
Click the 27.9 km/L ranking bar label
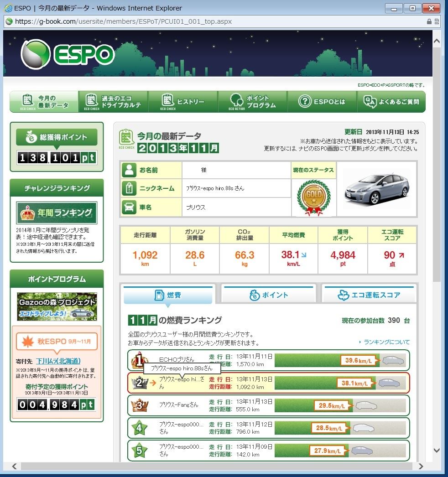point(328,451)
